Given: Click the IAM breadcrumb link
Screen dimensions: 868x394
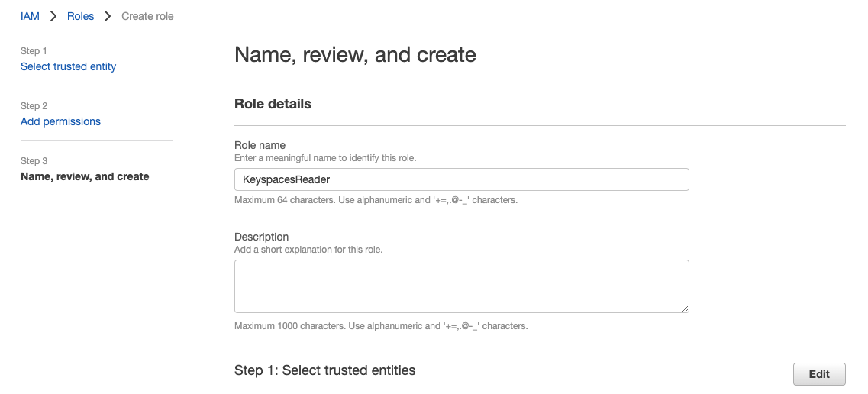Looking at the screenshot, I should click(x=30, y=16).
